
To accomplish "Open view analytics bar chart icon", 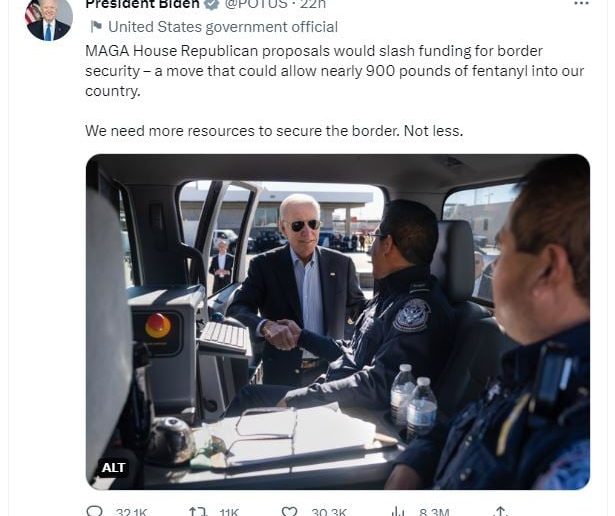I will [398, 511].
